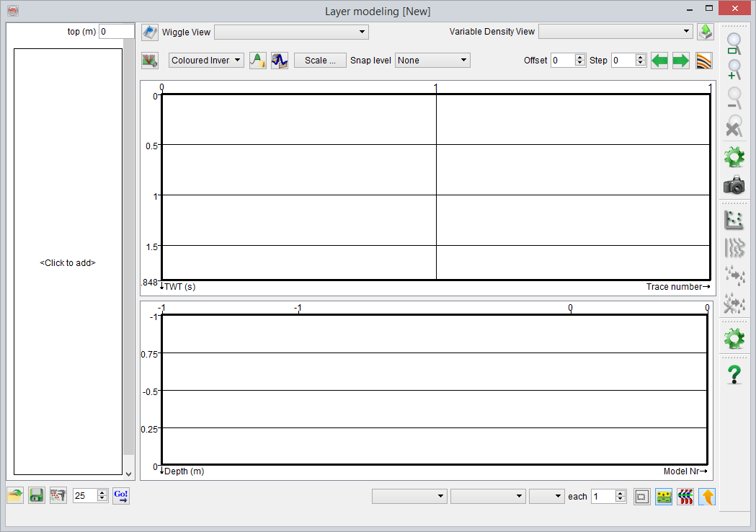
Task: Click <Click to add> in the layer panel
Action: coord(68,263)
